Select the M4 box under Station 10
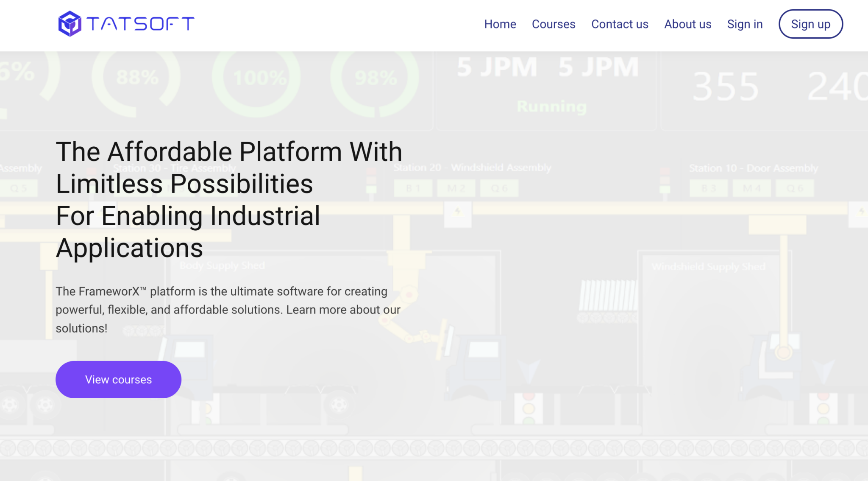Screen dimensions: 868x481 point(751,188)
